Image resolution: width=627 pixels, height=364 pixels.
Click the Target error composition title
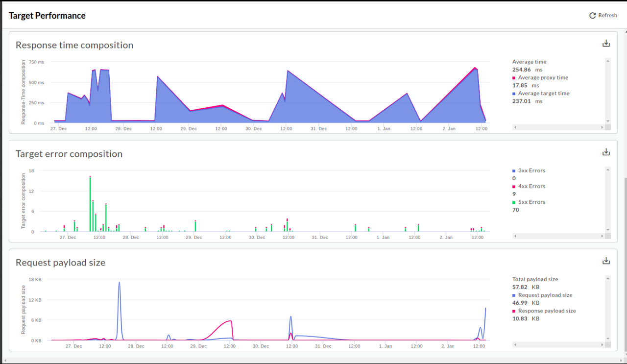tap(69, 154)
